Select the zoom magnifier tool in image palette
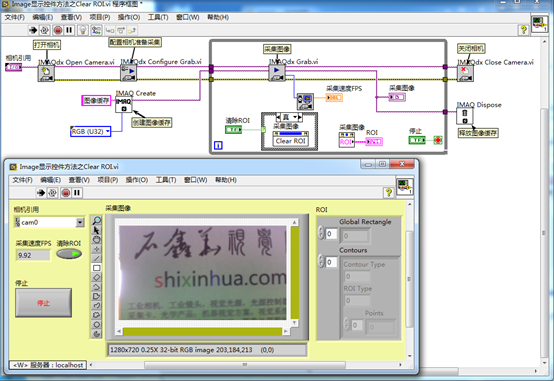 (x=96, y=220)
